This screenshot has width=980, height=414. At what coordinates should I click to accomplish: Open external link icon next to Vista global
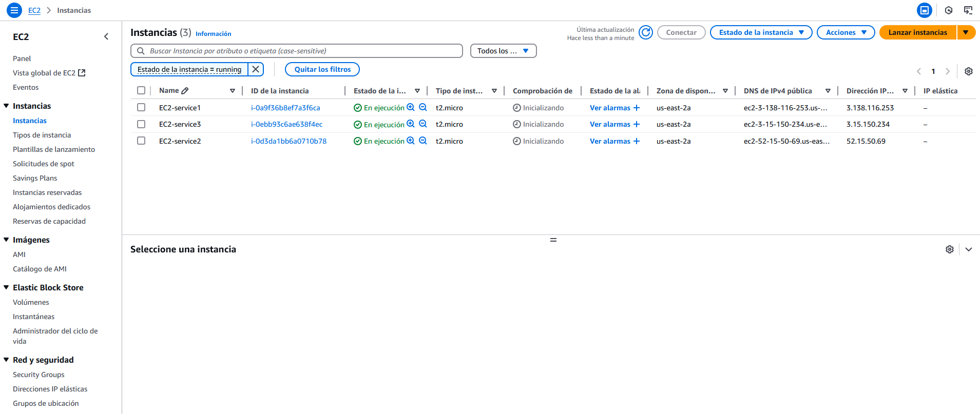(x=82, y=73)
